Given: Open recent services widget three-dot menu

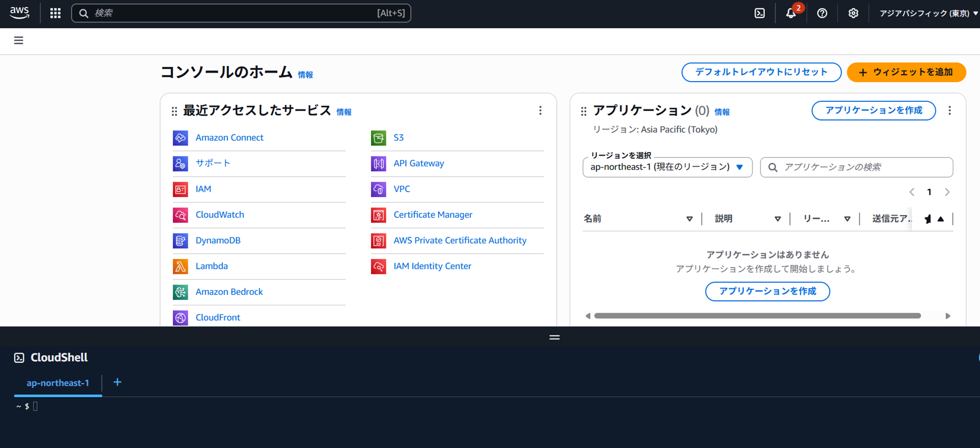Looking at the screenshot, I should [x=540, y=110].
